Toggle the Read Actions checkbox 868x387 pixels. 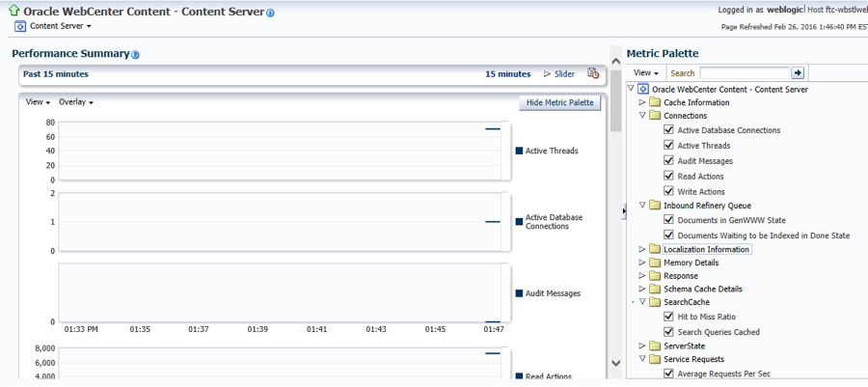[x=668, y=176]
